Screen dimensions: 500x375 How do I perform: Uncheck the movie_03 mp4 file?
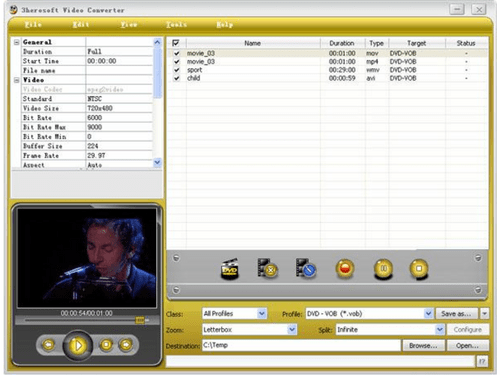[x=177, y=62]
